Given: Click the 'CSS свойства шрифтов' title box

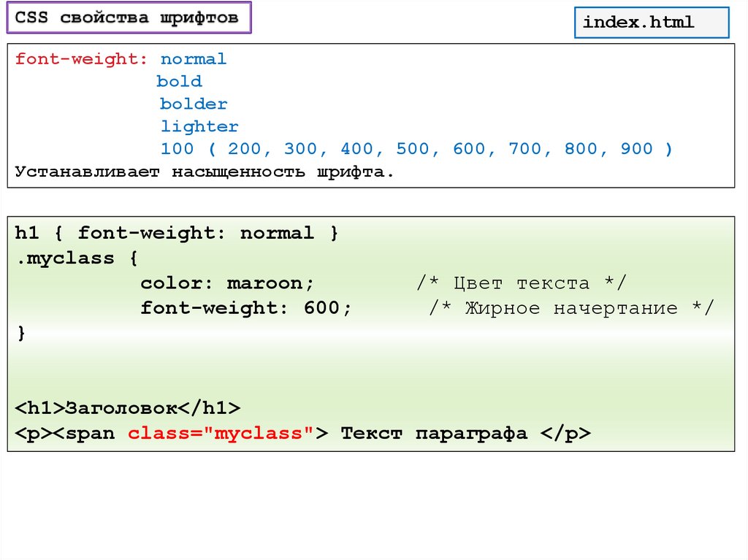Looking at the screenshot, I should pyautogui.click(x=129, y=18).
